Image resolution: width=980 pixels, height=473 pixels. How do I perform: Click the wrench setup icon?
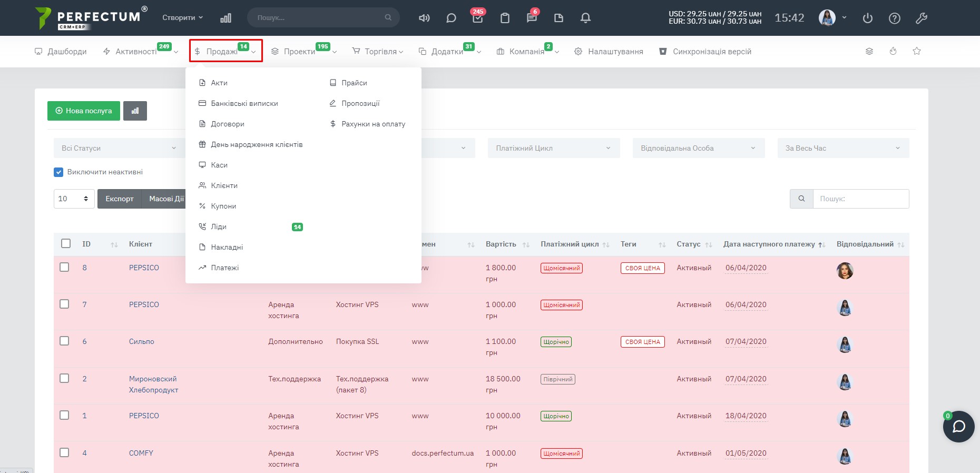click(x=922, y=18)
